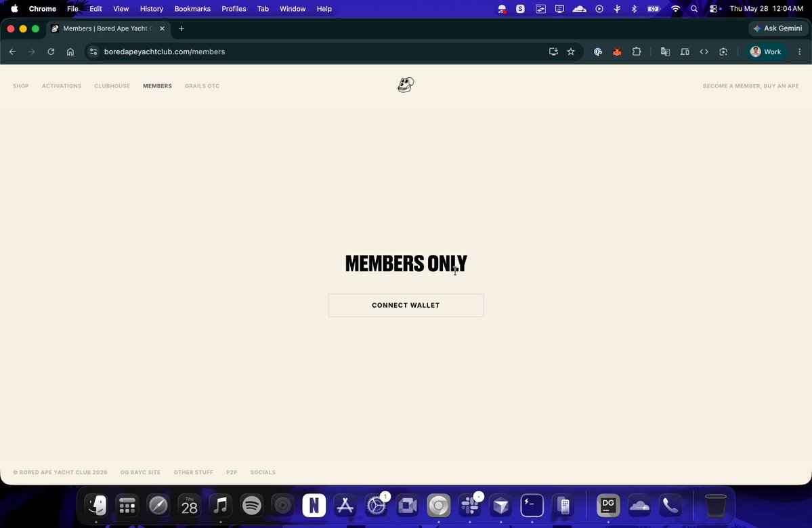Open the Terminal app in Dock
The height and width of the screenshot is (528, 812).
point(532,505)
